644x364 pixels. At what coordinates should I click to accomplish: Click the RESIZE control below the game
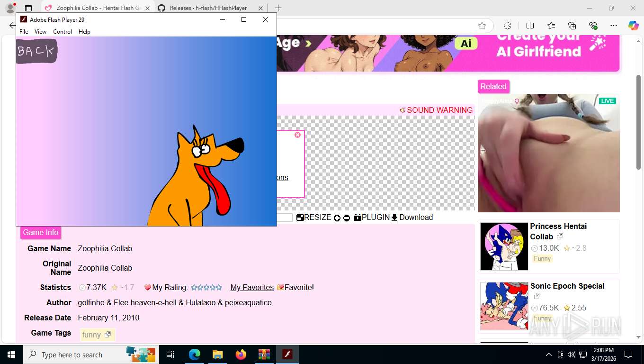pyautogui.click(x=313, y=218)
